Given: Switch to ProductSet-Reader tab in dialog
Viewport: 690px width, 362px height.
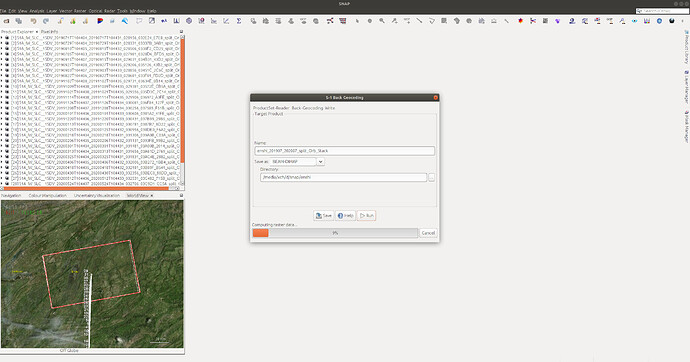Looking at the screenshot, I should coord(271,108).
